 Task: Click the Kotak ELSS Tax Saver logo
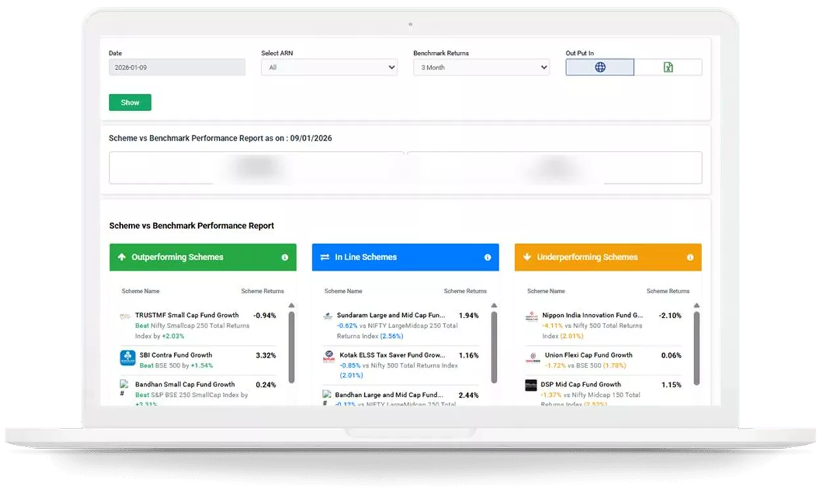pos(329,358)
